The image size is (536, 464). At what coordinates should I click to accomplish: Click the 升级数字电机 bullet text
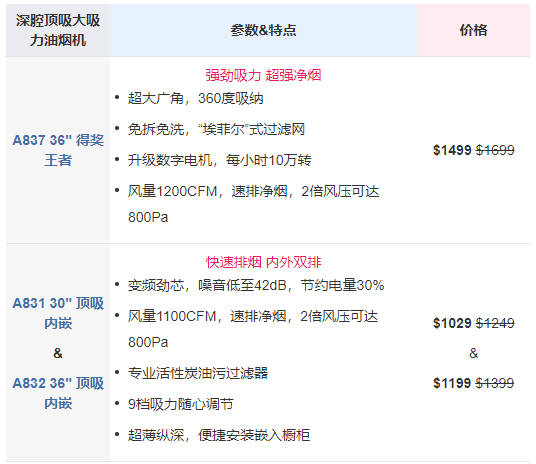[x=219, y=160]
